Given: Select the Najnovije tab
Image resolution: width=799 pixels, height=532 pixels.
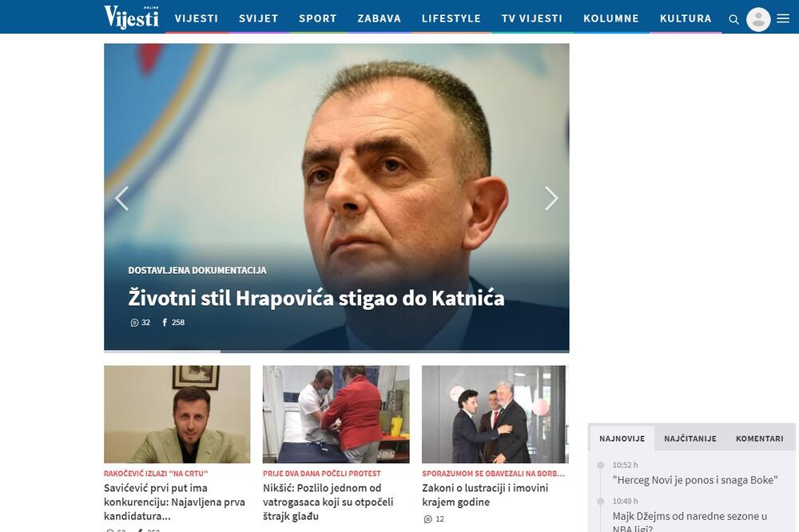Looking at the screenshot, I should pos(622,439).
